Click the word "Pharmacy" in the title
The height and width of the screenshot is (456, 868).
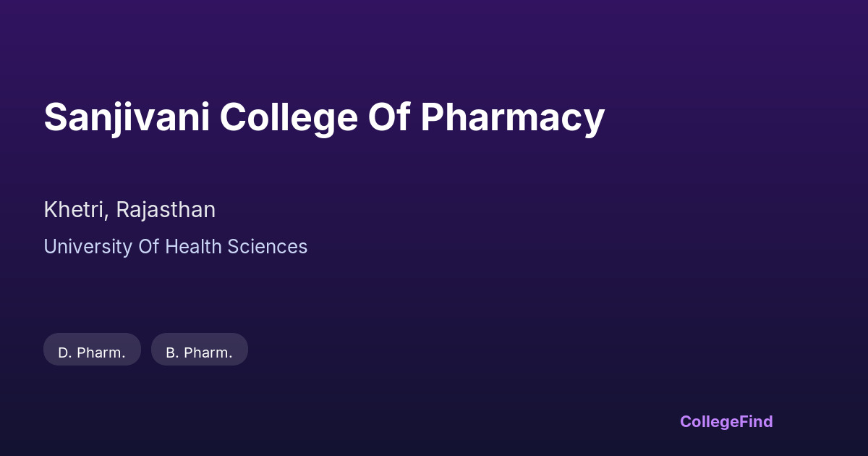(x=512, y=117)
